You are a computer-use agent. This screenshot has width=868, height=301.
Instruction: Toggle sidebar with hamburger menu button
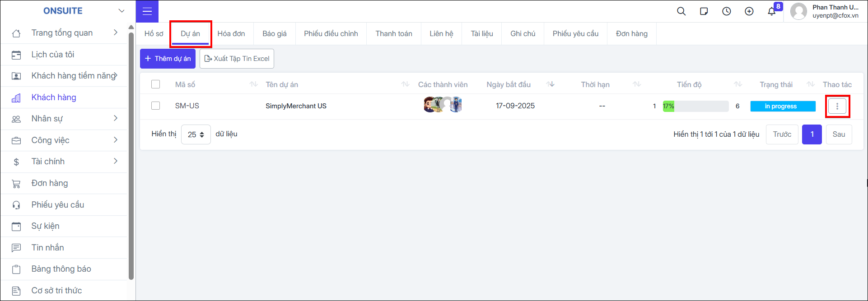pyautogui.click(x=147, y=11)
